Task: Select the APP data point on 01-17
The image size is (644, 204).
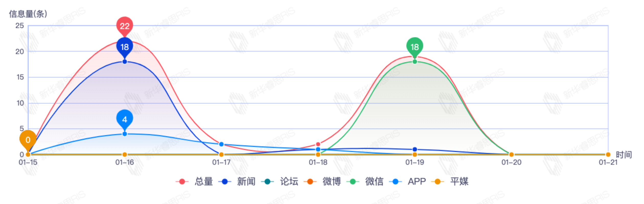Action: point(221,144)
